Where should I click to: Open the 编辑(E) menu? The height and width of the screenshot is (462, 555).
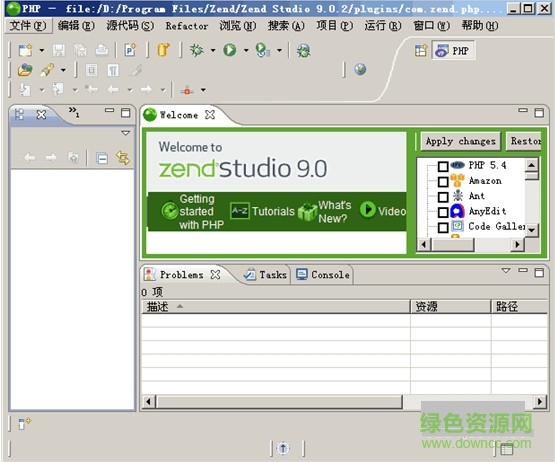tap(76, 25)
